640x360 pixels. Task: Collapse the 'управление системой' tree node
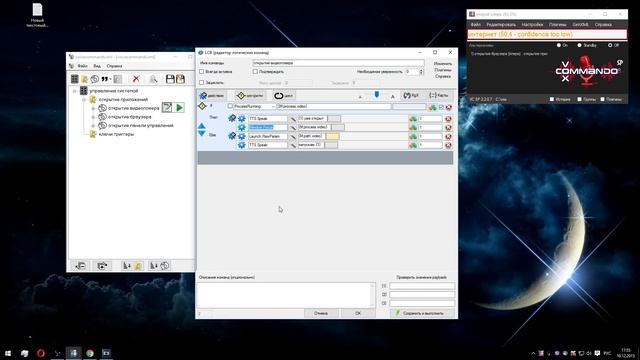coord(75,91)
